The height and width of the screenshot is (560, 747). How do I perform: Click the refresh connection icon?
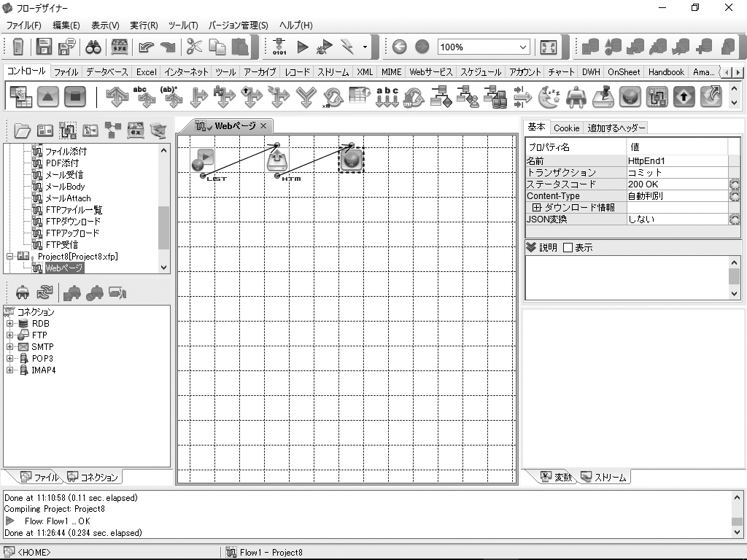[44, 292]
